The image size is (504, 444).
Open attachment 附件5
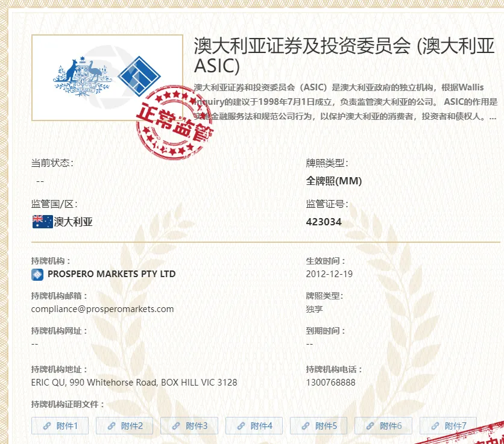tap(318, 426)
